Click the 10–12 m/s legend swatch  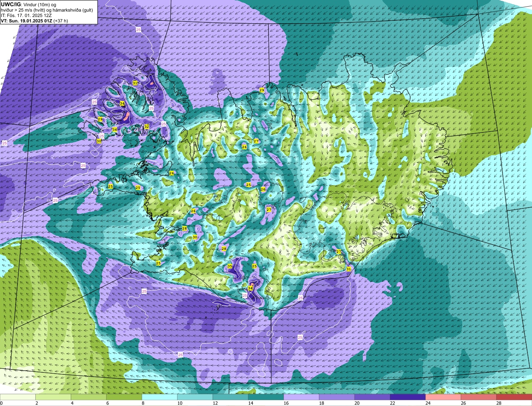[x=195, y=397]
